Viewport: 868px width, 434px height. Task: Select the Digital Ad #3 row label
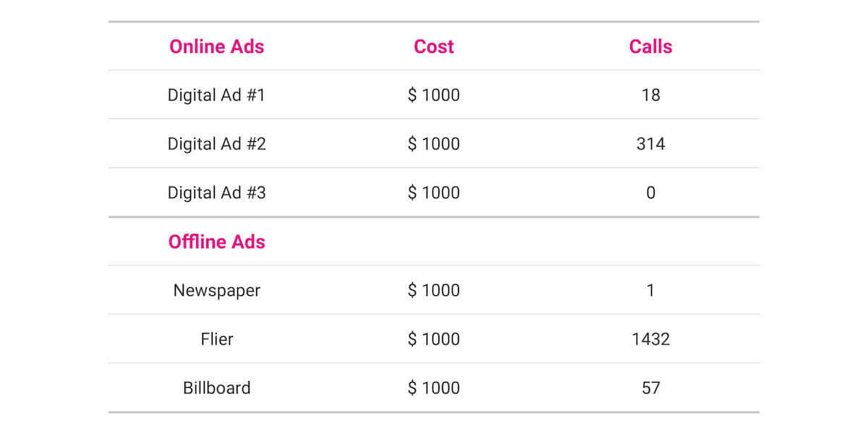point(216,193)
